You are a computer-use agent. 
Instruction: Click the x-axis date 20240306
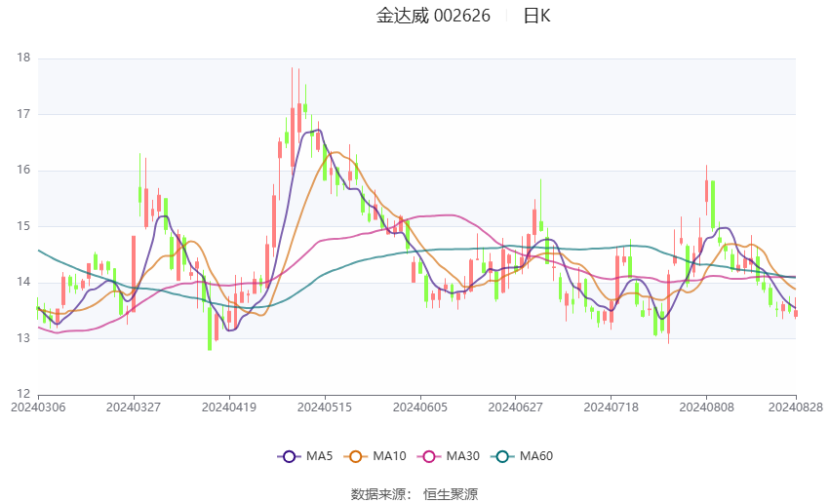(38, 407)
